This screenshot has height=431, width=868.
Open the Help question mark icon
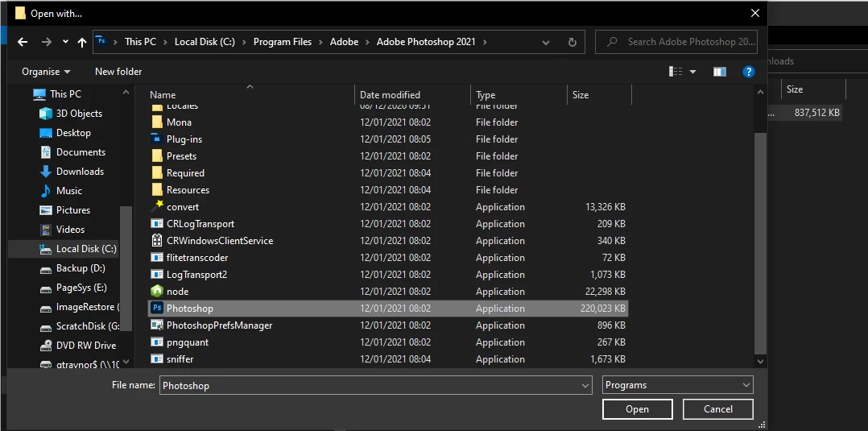point(749,72)
